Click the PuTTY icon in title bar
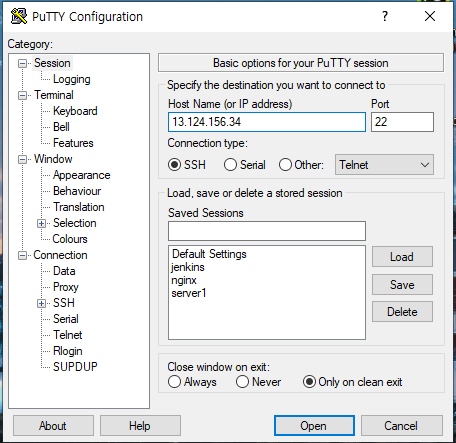 click(x=19, y=16)
